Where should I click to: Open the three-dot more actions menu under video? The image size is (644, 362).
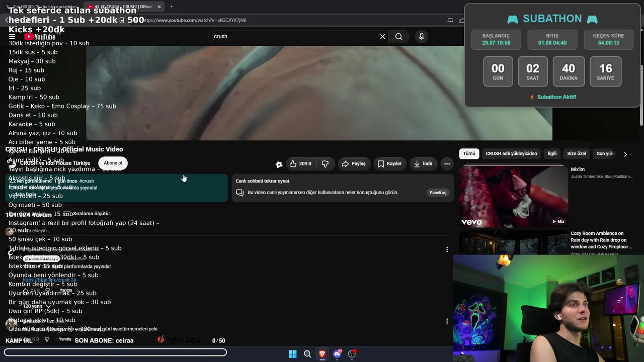pos(447,163)
